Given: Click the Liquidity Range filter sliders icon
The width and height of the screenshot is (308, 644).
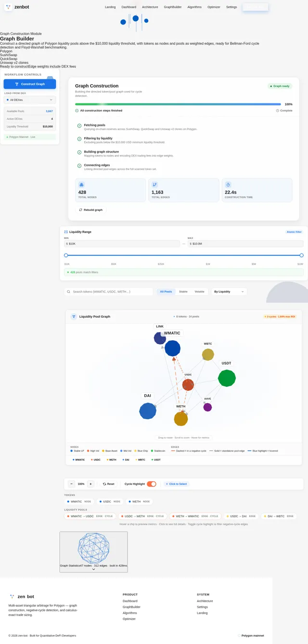Looking at the screenshot, I should (66, 232).
